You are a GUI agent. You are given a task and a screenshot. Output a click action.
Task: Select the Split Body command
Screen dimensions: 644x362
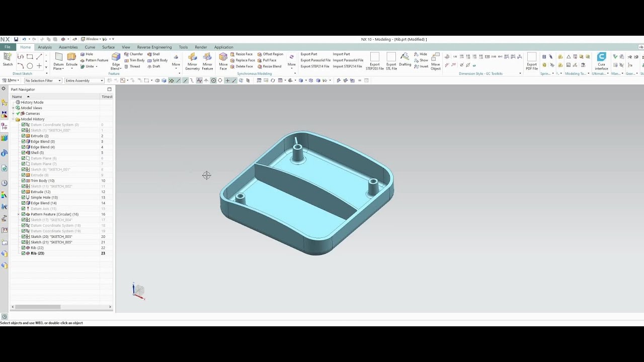click(x=157, y=60)
